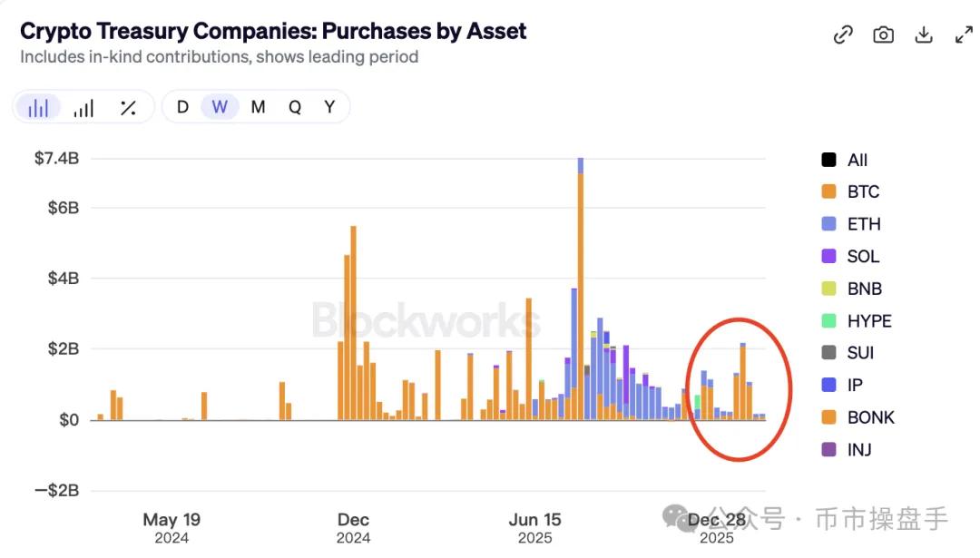
Task: Switch to percentage chart view
Action: pos(128,108)
